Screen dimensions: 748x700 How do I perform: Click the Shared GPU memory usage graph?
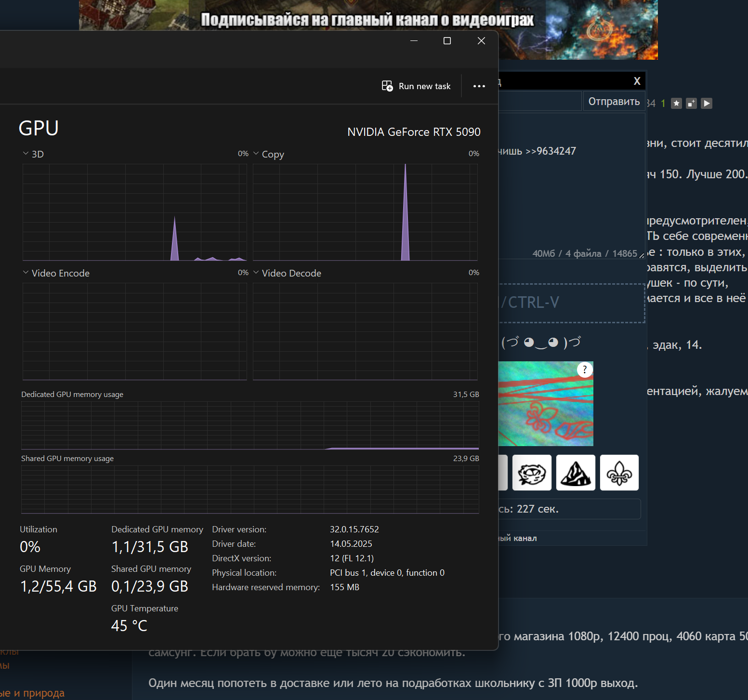pos(250,489)
